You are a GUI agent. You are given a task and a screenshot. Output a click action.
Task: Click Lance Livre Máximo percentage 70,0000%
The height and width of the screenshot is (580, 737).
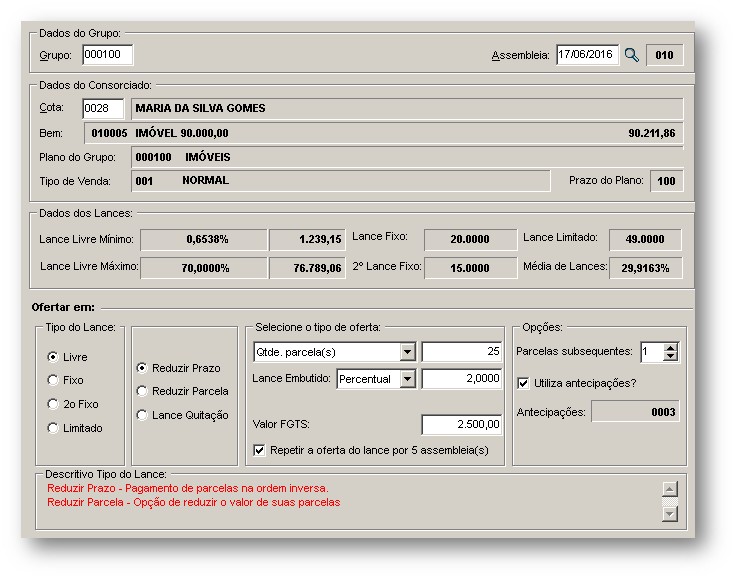204,268
